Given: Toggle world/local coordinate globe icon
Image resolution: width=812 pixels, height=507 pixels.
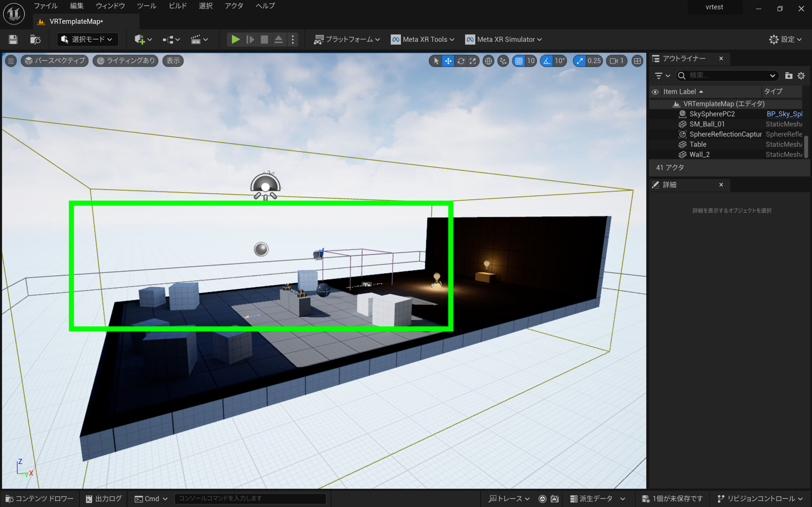Looking at the screenshot, I should click(x=488, y=61).
